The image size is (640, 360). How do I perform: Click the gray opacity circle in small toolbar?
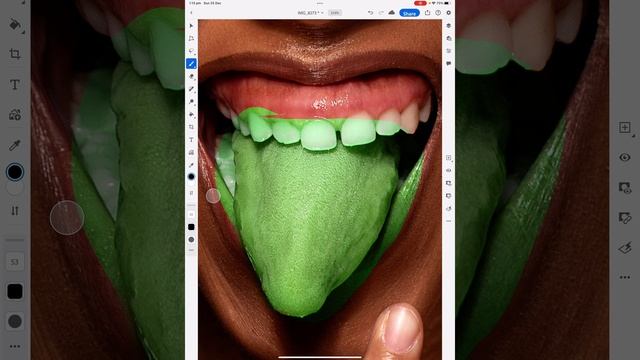point(191,240)
